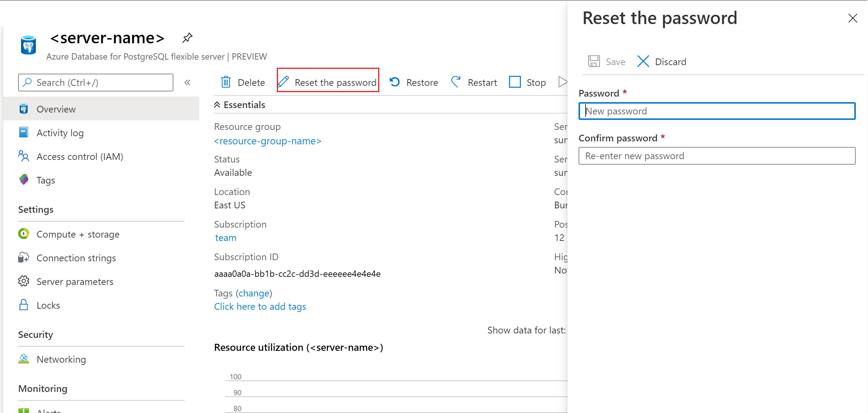Click the resource-group-name link
868x413 pixels.
point(268,141)
